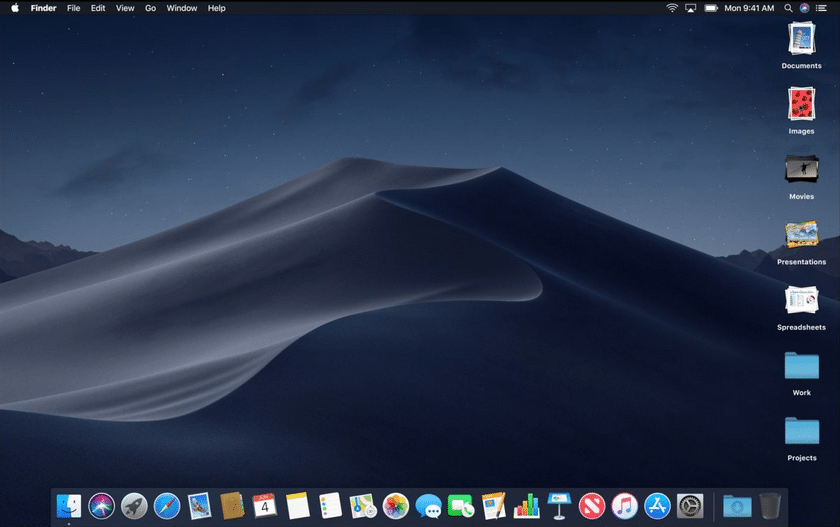Launch the Launchpad rocket icon
Viewport: 840px width, 527px height.
[x=134, y=506]
